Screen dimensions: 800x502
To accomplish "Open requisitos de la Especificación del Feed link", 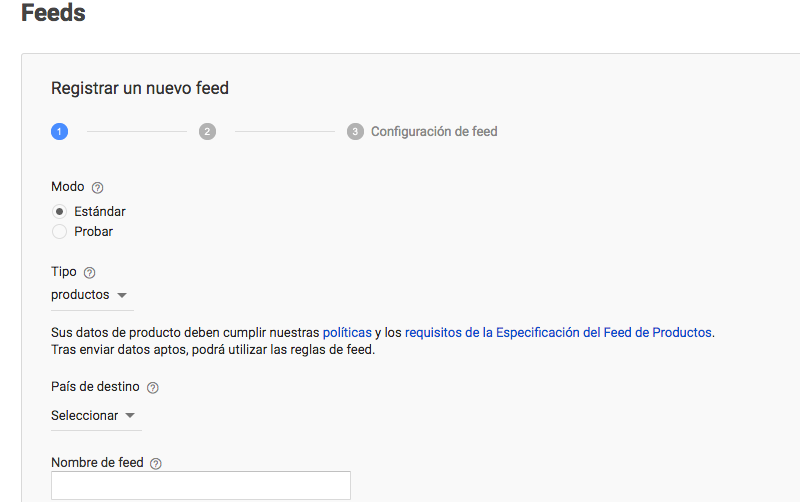I will click(x=559, y=333).
